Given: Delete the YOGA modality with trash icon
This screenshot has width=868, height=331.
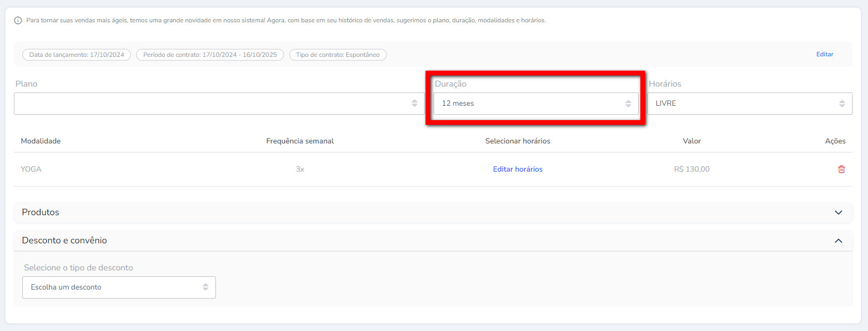Looking at the screenshot, I should pos(841,169).
